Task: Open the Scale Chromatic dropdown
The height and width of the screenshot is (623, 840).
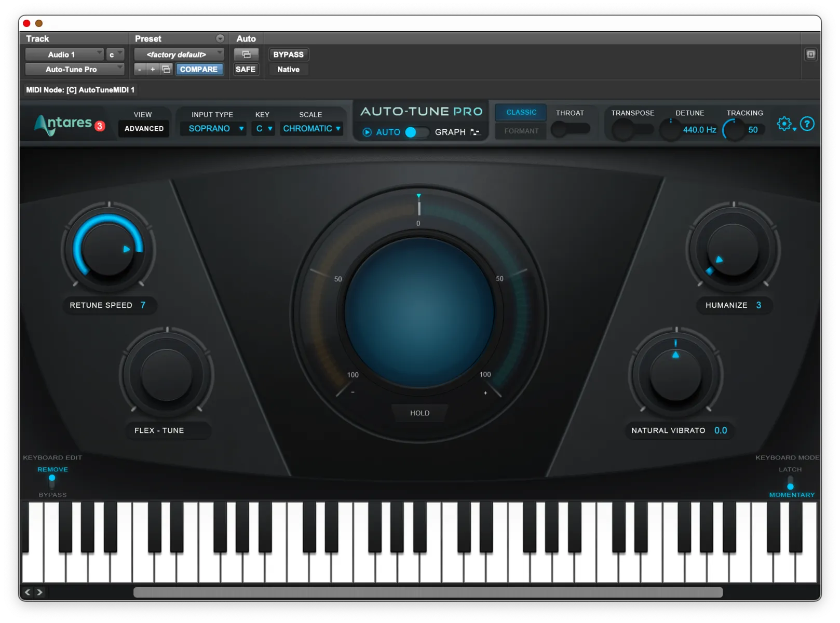Action: click(310, 128)
